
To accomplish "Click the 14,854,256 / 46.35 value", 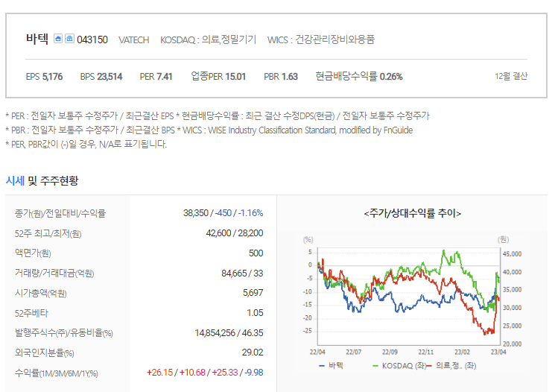I will pos(229,333).
